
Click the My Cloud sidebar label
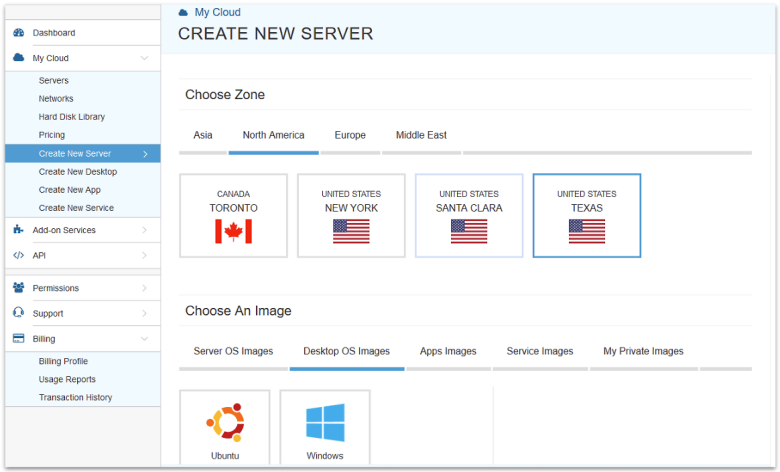pos(50,58)
